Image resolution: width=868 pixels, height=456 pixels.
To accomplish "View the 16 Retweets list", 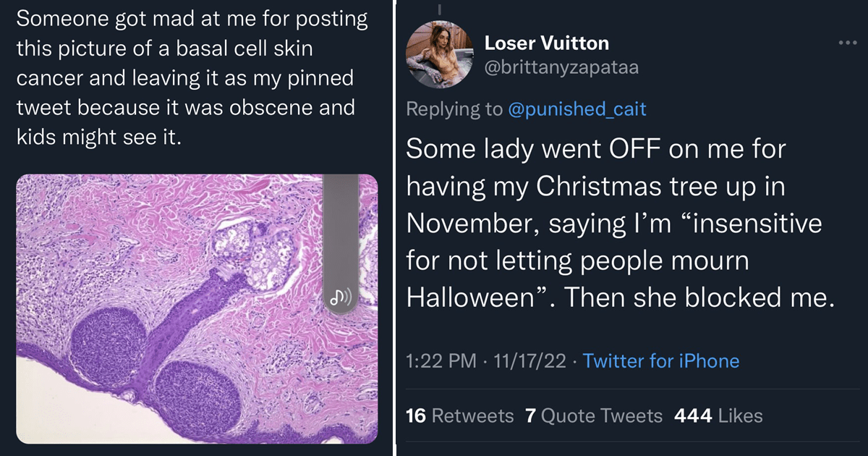I will pos(460,415).
